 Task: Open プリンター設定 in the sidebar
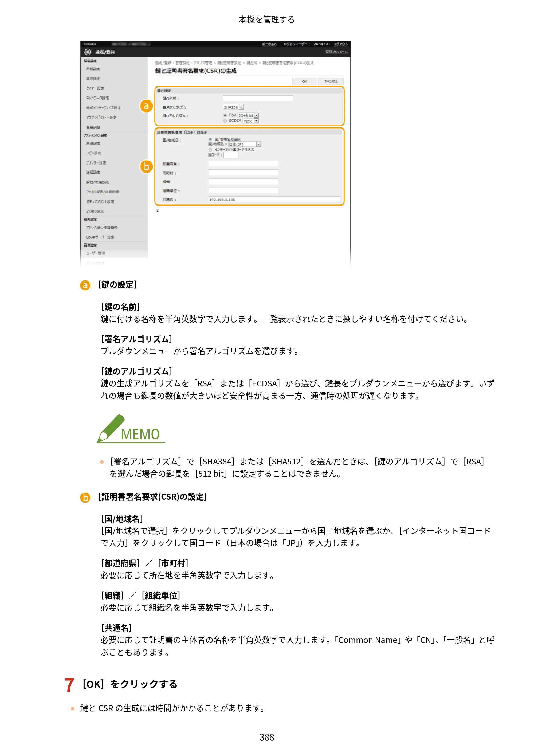[x=96, y=163]
